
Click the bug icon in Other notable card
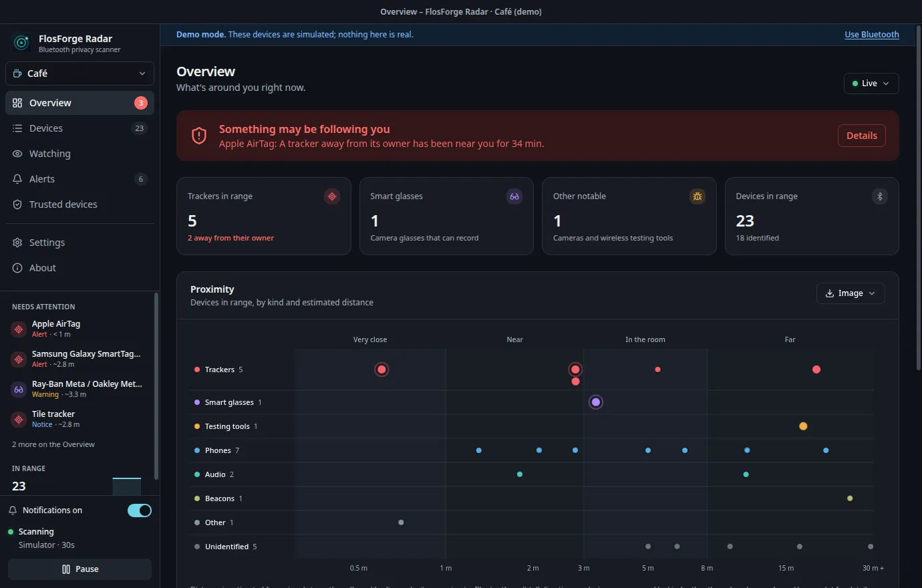pyautogui.click(x=698, y=196)
